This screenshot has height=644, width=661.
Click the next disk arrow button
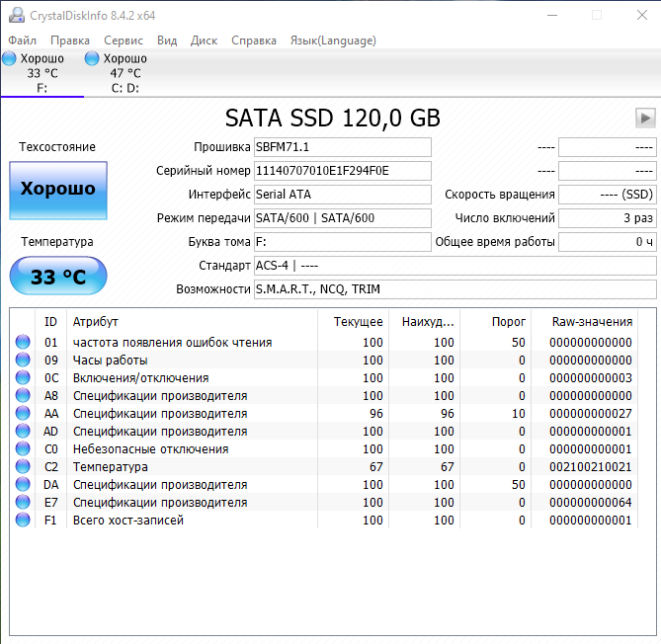(x=645, y=118)
